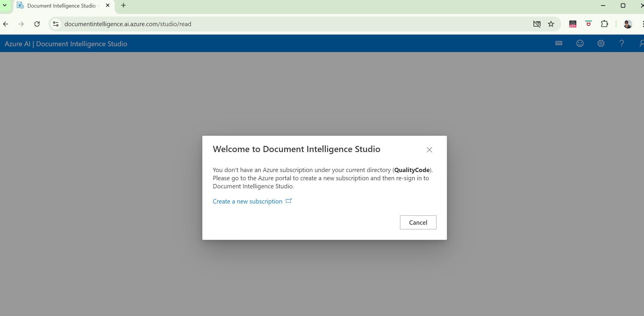This screenshot has width=644, height=316.
Task: Close the Welcome dialog with the X
Action: pyautogui.click(x=429, y=150)
